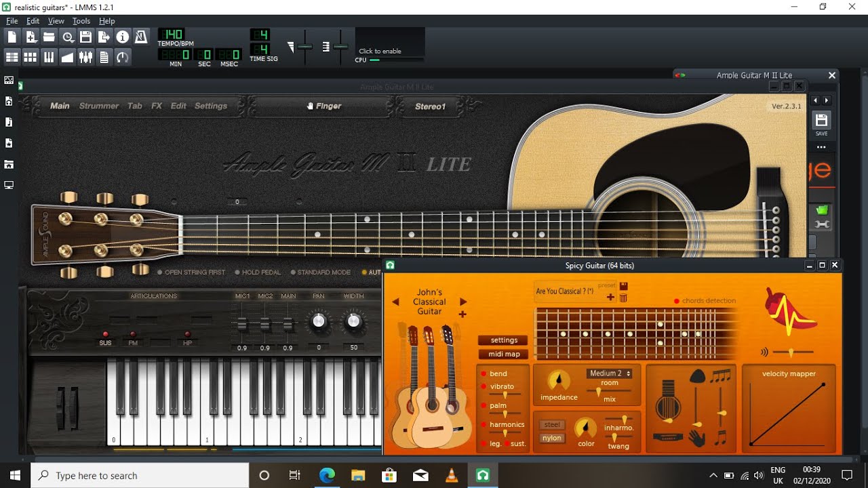
Task: Delete preset trash icon in Spicy Guitar
Action: (x=623, y=298)
